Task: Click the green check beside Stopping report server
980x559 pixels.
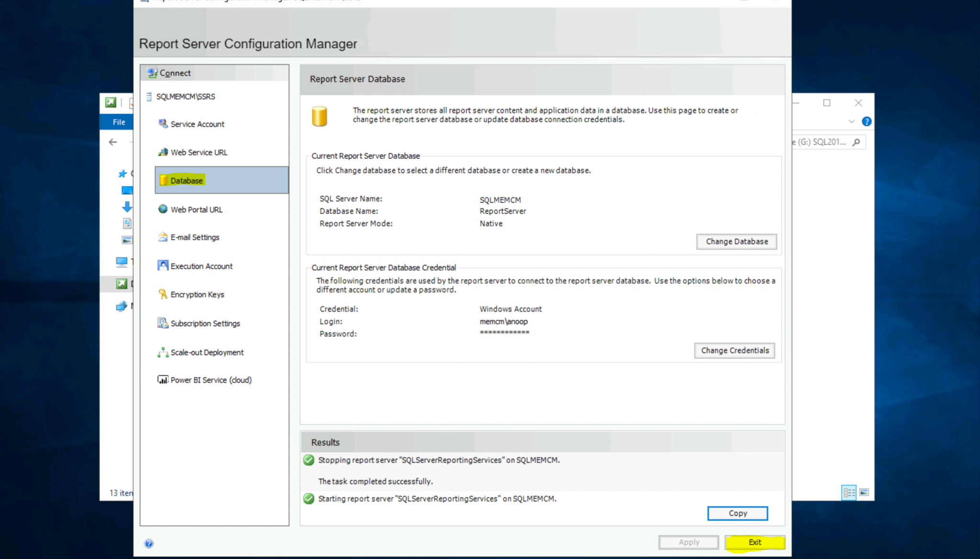Action: (309, 460)
